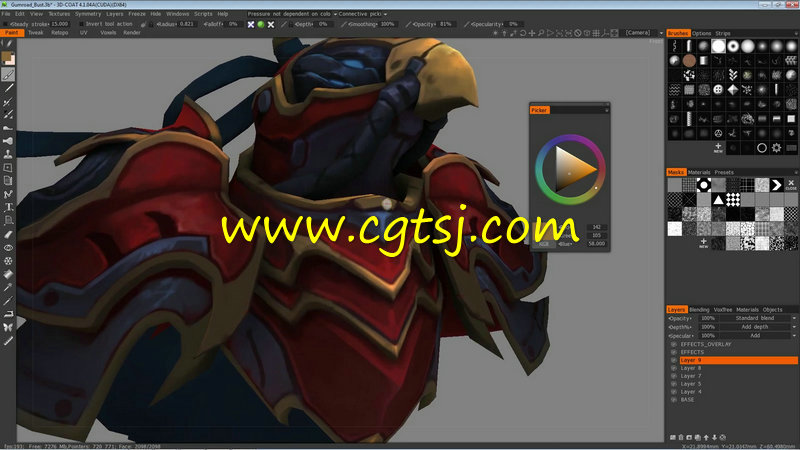Open the Scripts menu
This screenshot has width=800, height=450.
pos(203,14)
